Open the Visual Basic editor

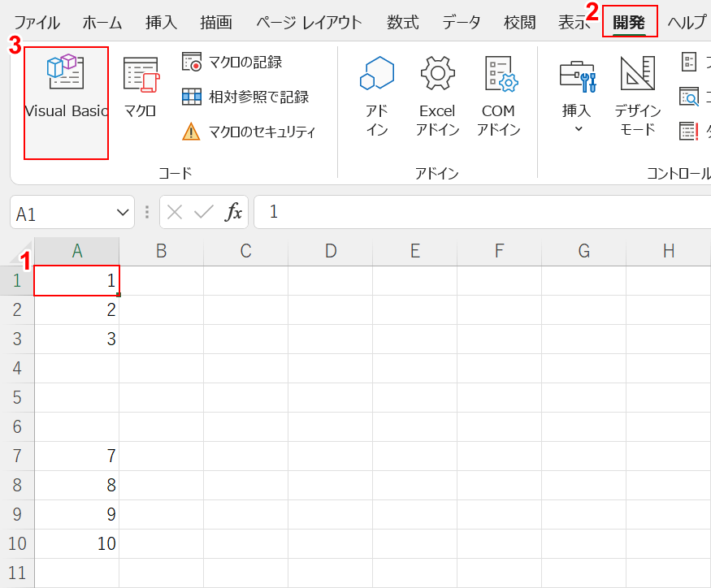coord(66,89)
